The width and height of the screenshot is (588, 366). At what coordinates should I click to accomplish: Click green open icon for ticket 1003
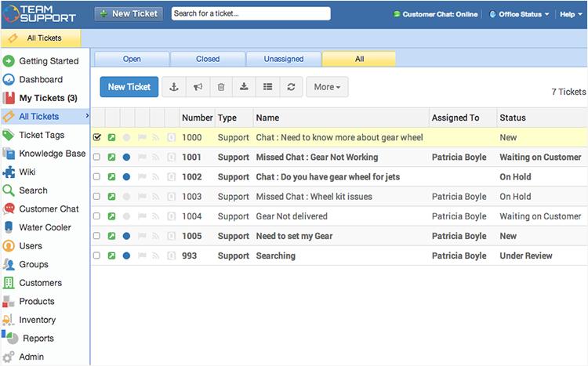[111, 197]
